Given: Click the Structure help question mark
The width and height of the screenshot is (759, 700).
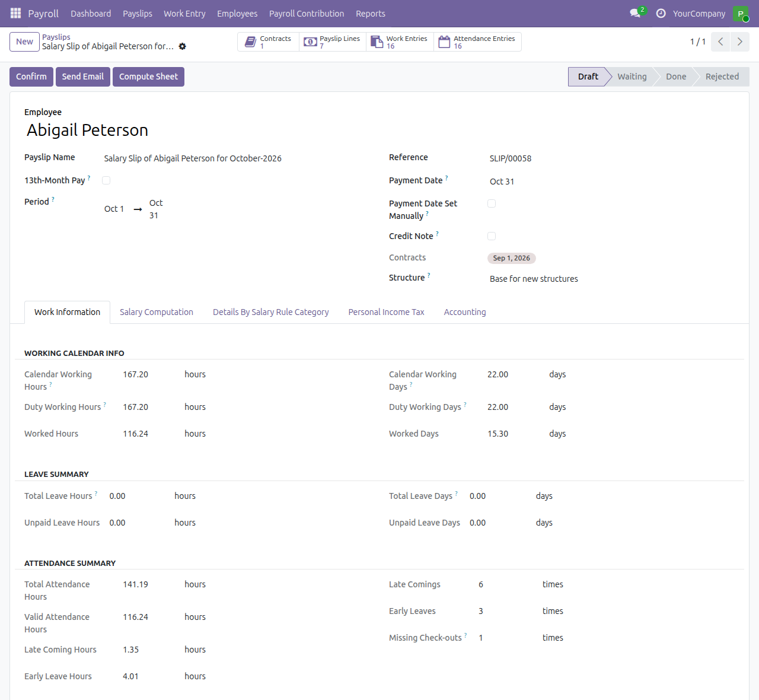Looking at the screenshot, I should [429, 275].
